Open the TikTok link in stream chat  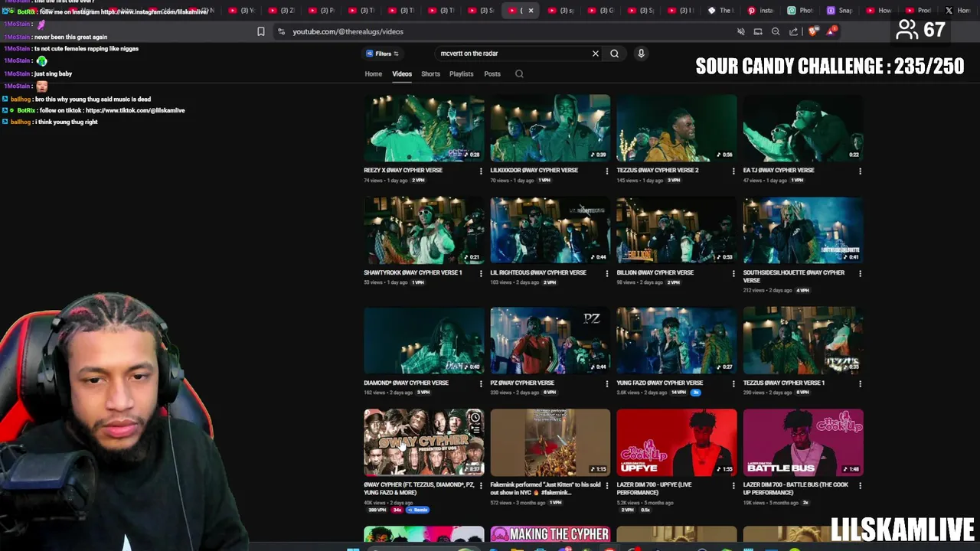pos(135,110)
